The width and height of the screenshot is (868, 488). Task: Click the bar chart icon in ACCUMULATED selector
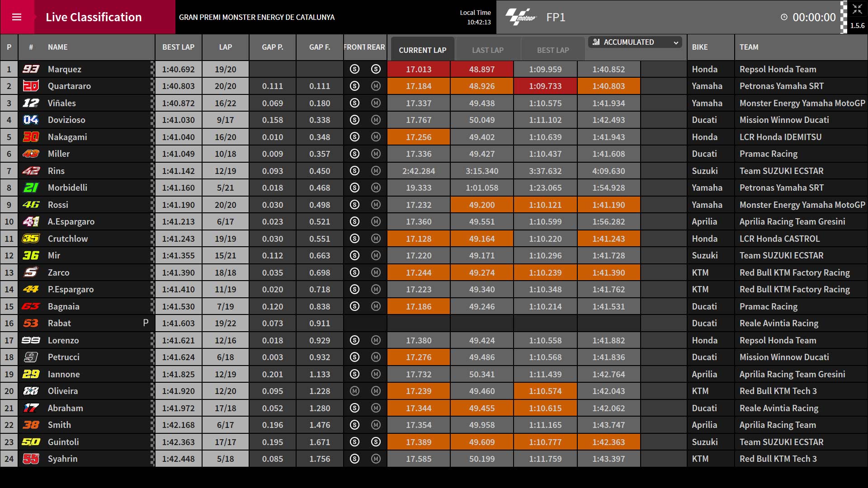[596, 42]
